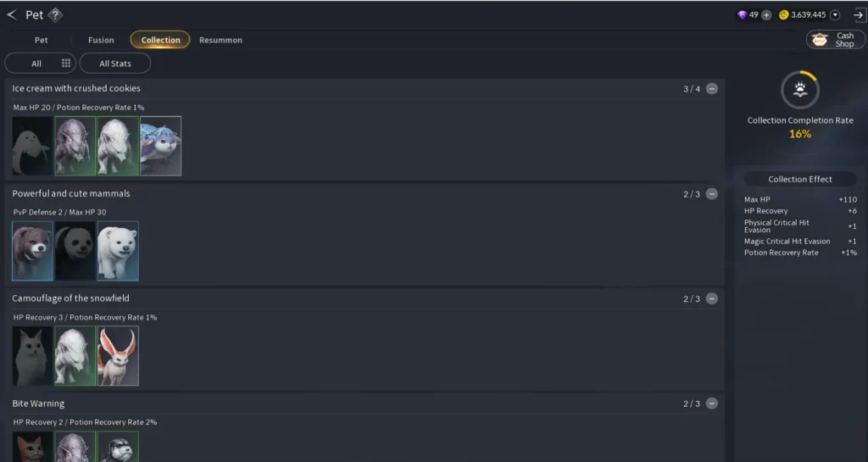Click the grid view icon beside All
This screenshot has height=462, width=868.
(x=66, y=63)
